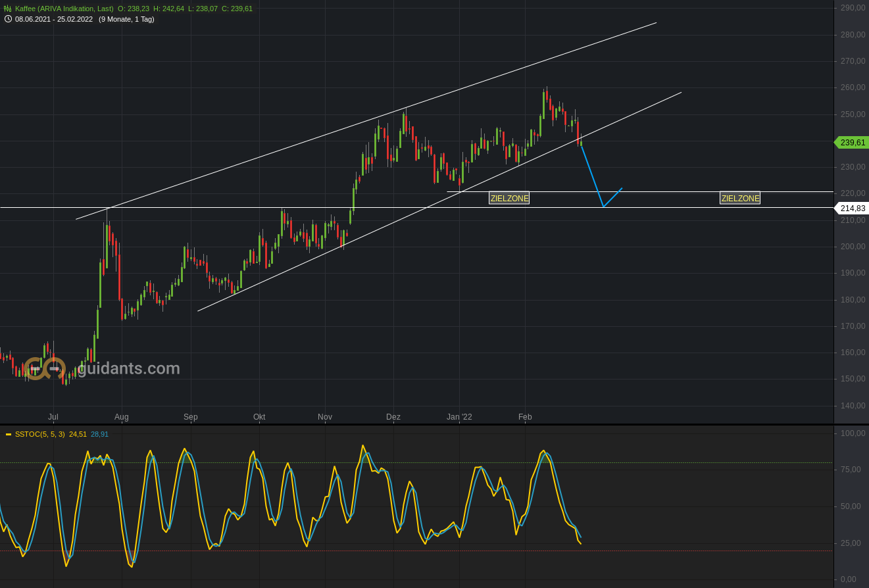Open the 08.06.2021 - 25.02.2022 date range

click(54, 19)
